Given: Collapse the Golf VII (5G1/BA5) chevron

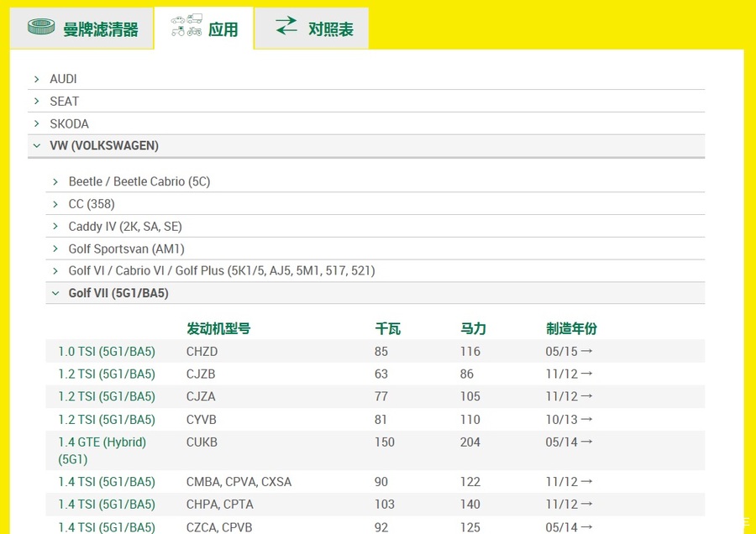Looking at the screenshot, I should pyautogui.click(x=55, y=293).
